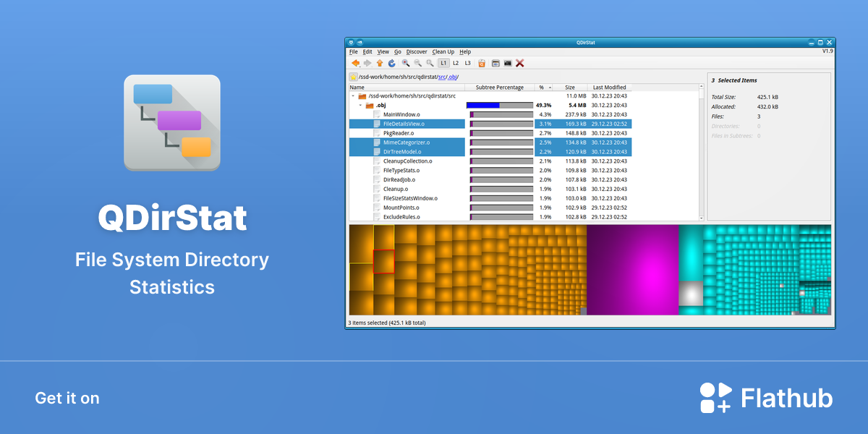Follow the .obj link in the breadcrumb path

click(x=451, y=77)
